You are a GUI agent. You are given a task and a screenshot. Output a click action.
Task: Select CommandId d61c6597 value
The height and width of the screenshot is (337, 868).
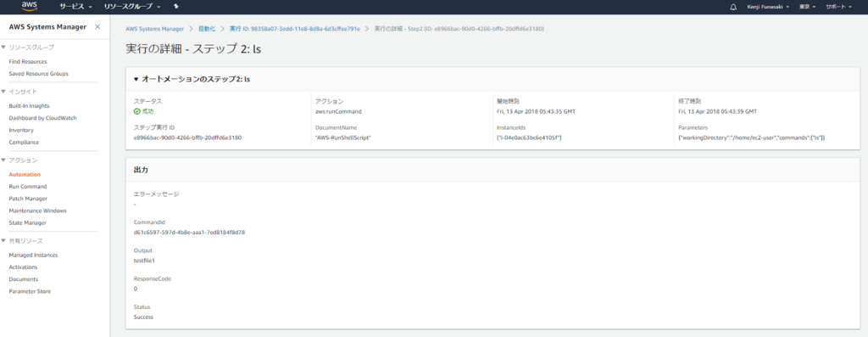pyautogui.click(x=189, y=233)
